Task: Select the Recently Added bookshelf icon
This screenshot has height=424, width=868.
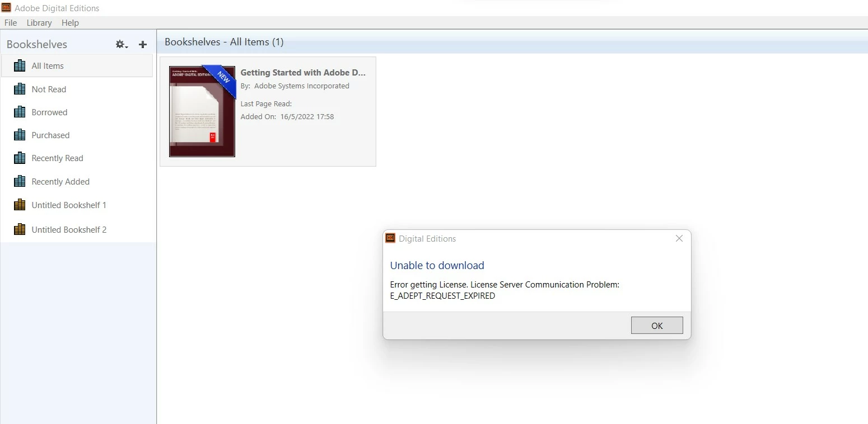Action: pyautogui.click(x=20, y=181)
